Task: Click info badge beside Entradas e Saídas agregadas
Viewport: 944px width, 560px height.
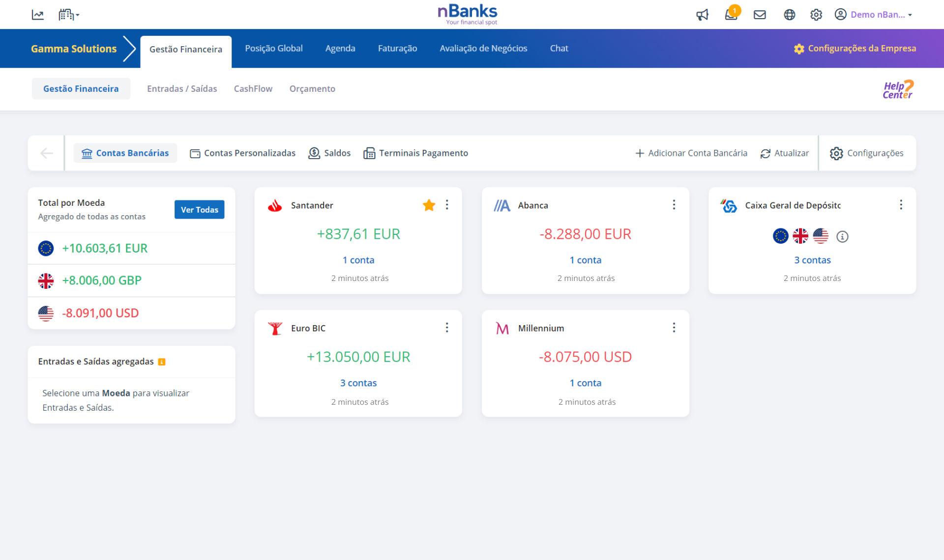Action: tap(162, 362)
